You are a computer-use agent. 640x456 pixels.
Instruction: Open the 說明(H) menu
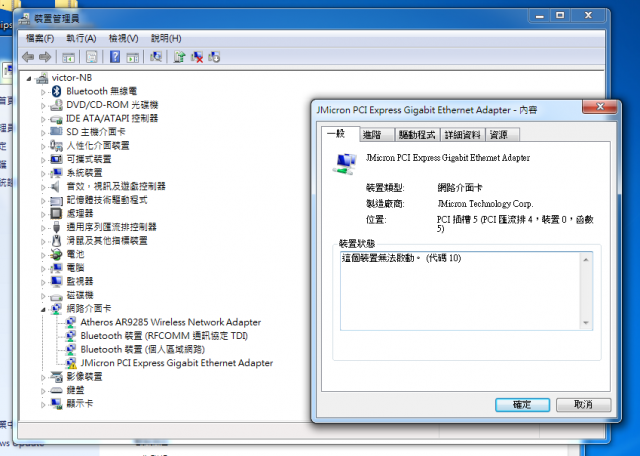click(x=166, y=38)
